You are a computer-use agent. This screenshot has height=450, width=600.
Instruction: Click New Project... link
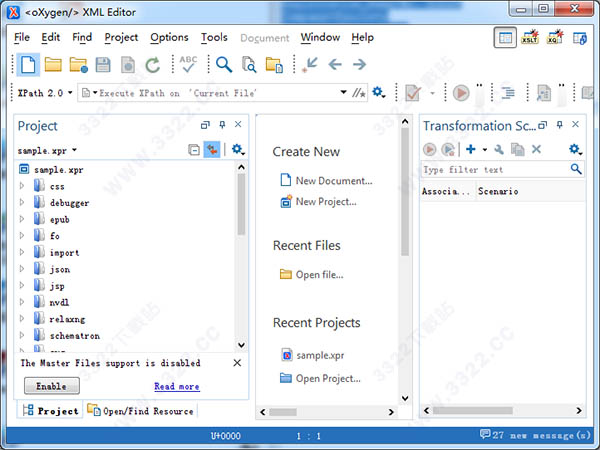coord(318,202)
